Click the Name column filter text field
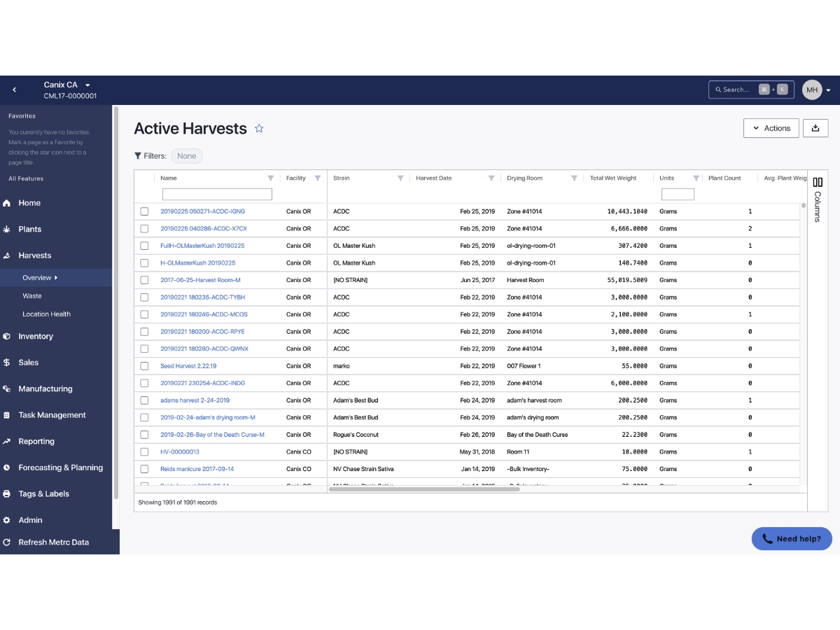Screen dimensions: 840x630 [217, 195]
